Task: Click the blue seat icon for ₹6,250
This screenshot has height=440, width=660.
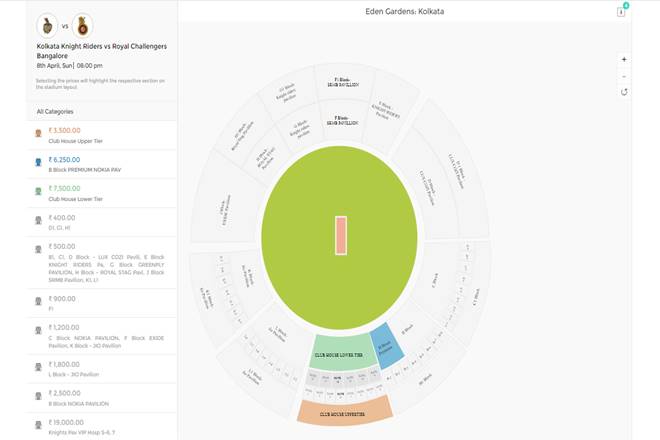Action: pyautogui.click(x=38, y=162)
